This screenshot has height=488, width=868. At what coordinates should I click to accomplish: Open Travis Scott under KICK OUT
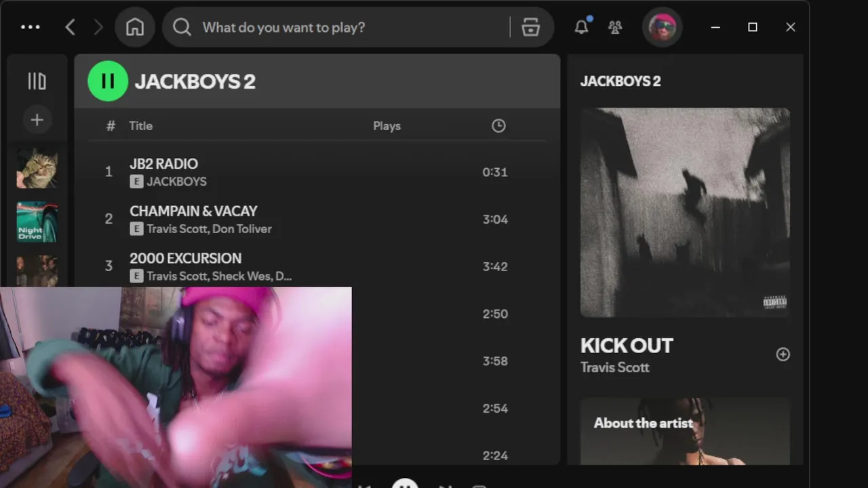click(615, 367)
